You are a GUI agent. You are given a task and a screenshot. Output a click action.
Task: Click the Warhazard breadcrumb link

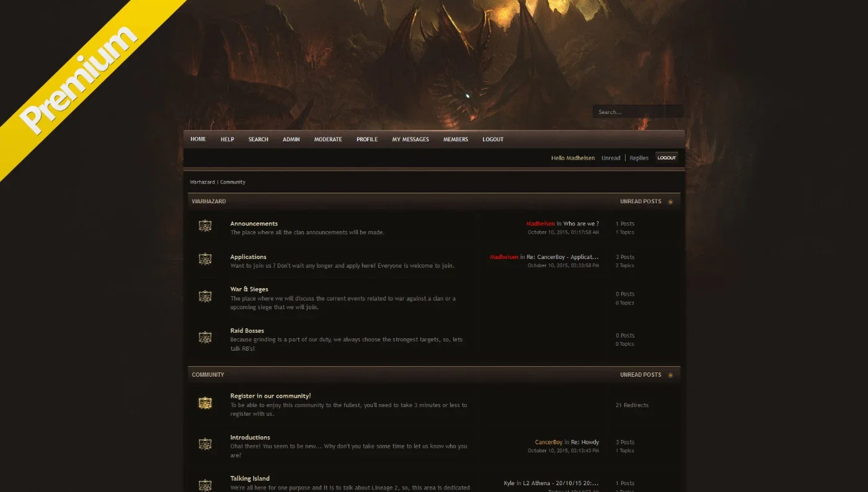tap(202, 182)
